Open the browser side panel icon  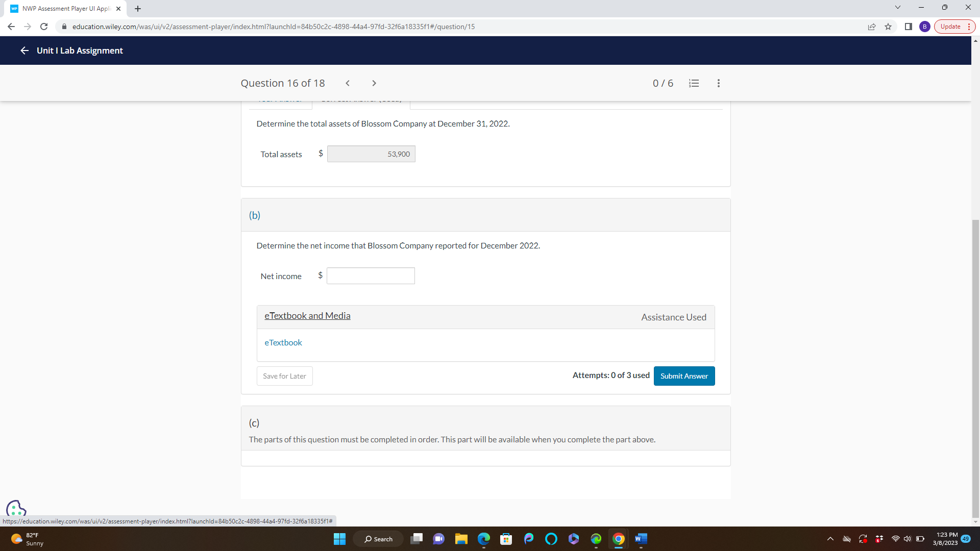908,27
